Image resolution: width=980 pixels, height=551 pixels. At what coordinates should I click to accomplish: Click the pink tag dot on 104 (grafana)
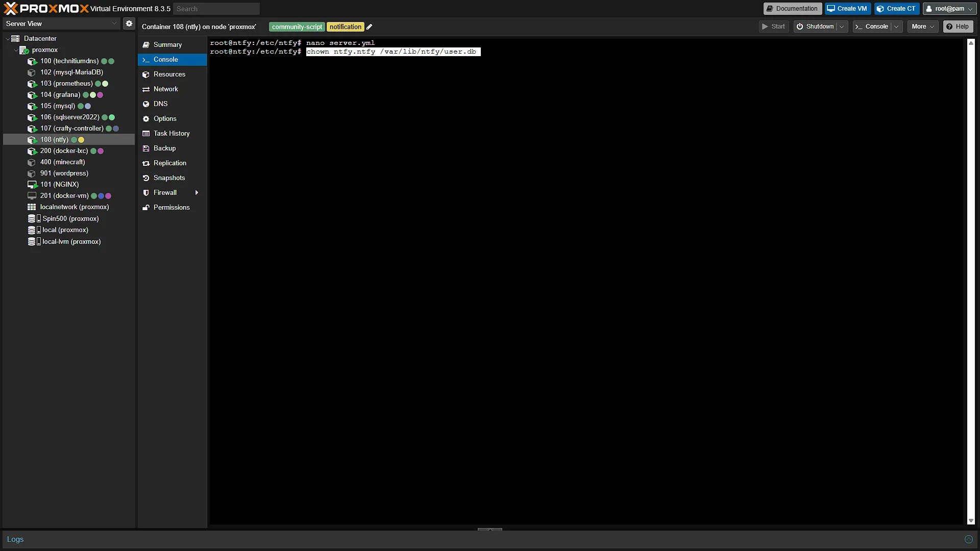tap(100, 95)
